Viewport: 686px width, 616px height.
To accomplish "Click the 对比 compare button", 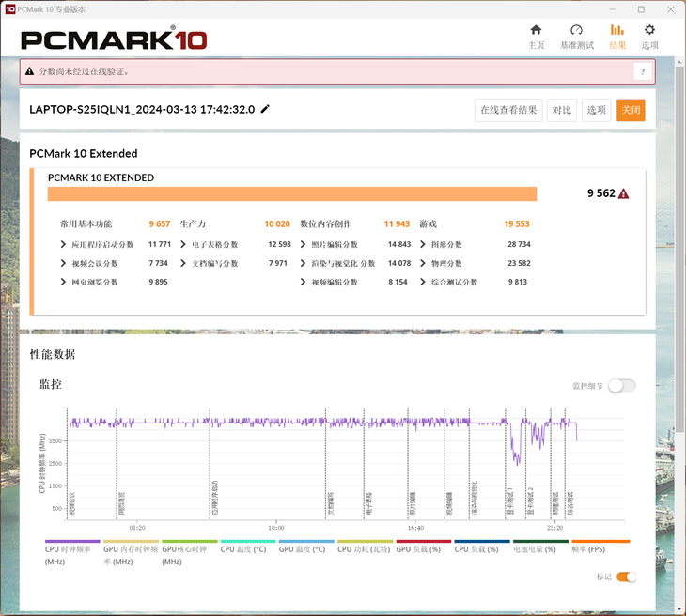I will tap(562, 110).
